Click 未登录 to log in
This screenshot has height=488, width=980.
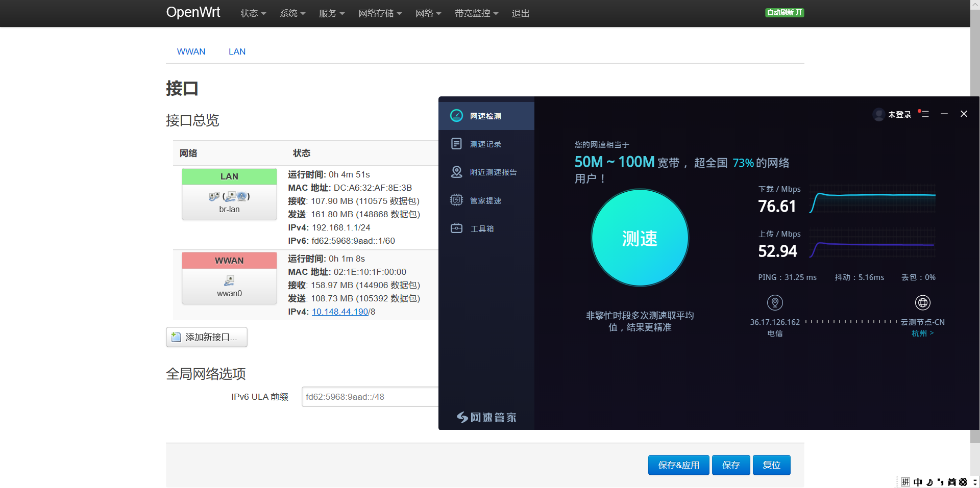pos(899,114)
